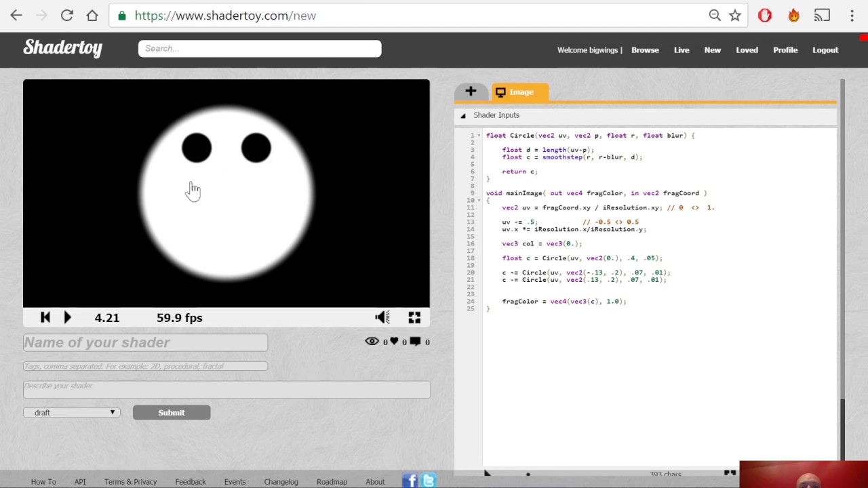
Task: Click the speech-bubble comments icon
Action: click(415, 341)
